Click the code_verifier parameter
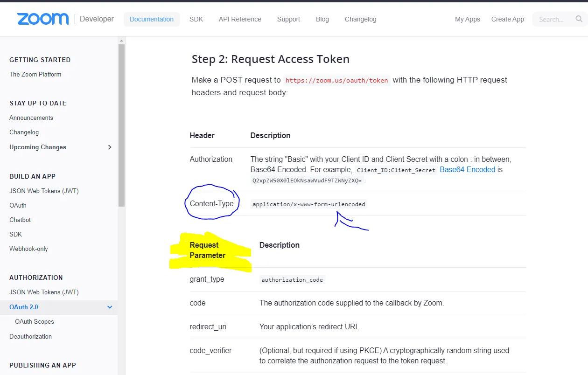Viewport: 588px width, 375px height. click(x=210, y=350)
